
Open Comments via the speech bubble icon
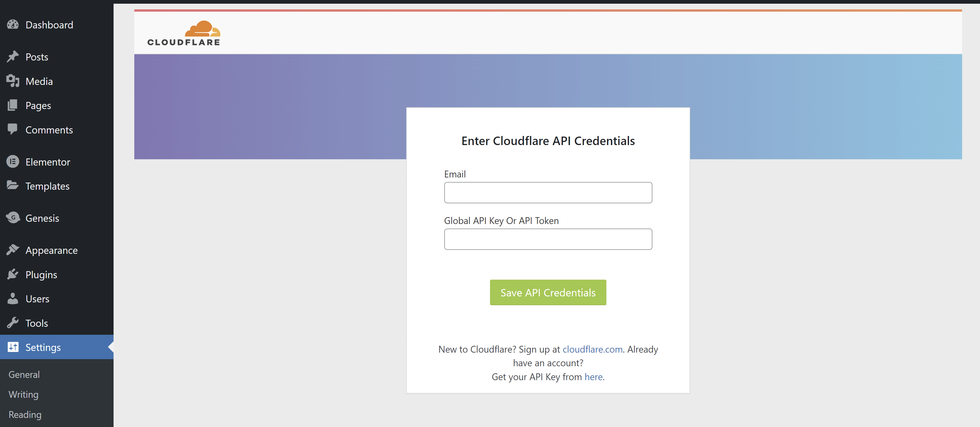(12, 129)
